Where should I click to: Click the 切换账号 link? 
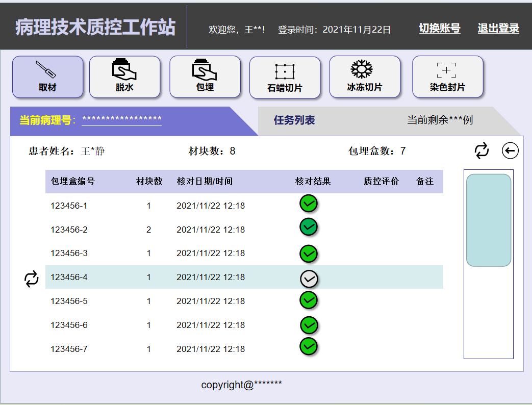[x=439, y=29]
